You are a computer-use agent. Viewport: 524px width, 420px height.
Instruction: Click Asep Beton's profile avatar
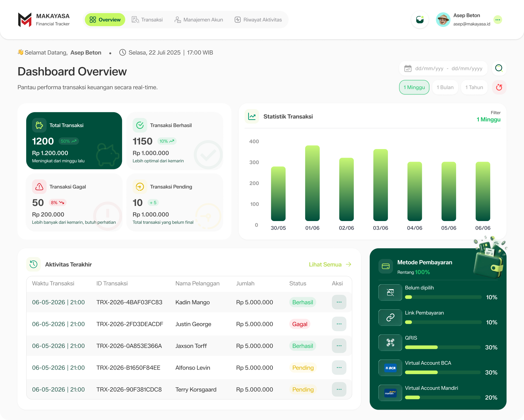click(x=443, y=20)
